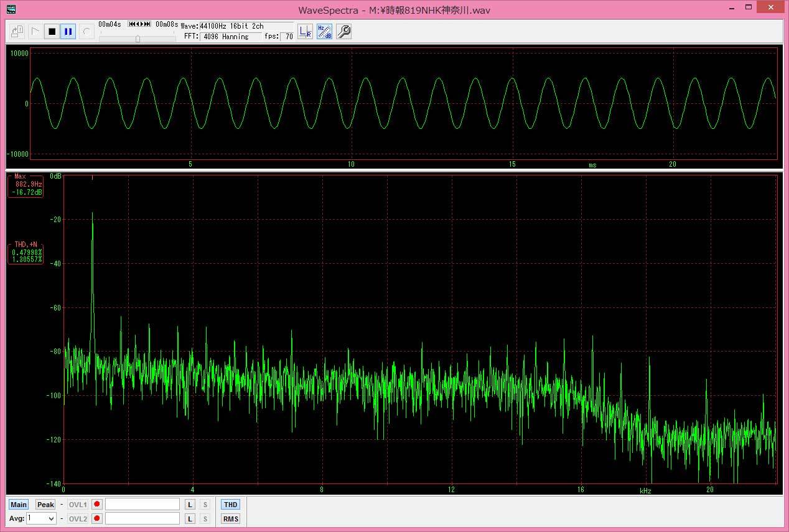This screenshot has width=789, height=532.
Task: Toggle the OVL2 overlay button
Action: pos(78,519)
